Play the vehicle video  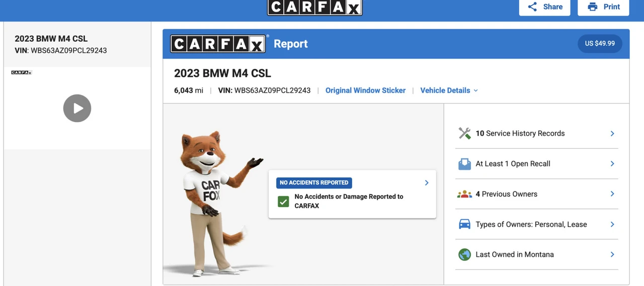pyautogui.click(x=77, y=108)
